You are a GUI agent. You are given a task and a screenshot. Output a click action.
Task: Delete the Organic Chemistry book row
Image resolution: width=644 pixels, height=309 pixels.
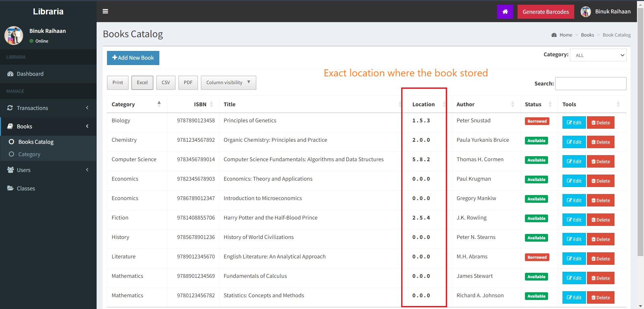(601, 142)
